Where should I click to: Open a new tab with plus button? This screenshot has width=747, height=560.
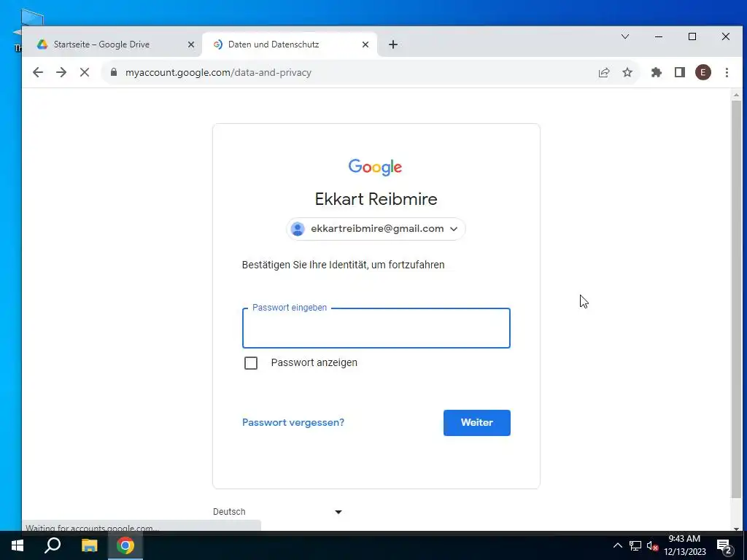(x=393, y=44)
